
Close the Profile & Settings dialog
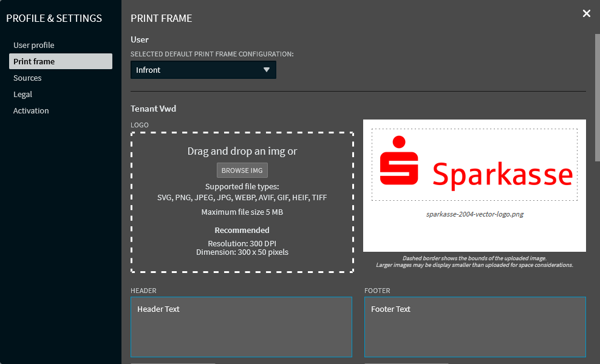(586, 13)
